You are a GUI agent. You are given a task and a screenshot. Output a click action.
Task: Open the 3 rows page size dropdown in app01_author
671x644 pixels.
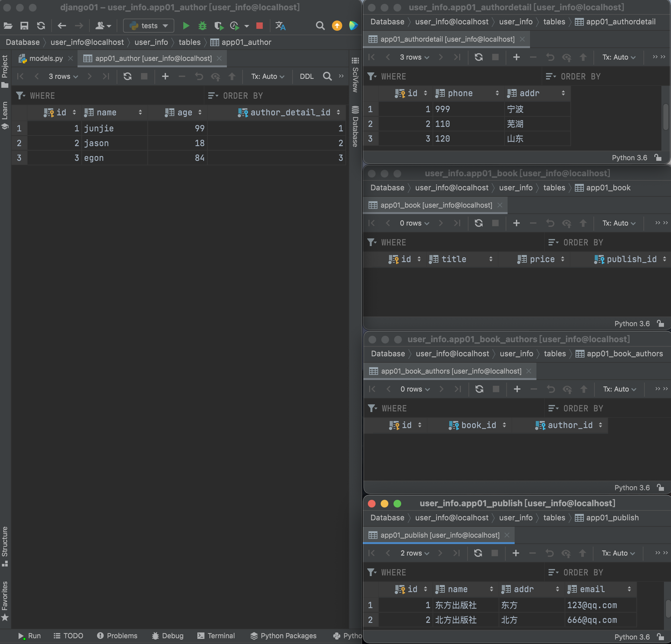coord(63,76)
